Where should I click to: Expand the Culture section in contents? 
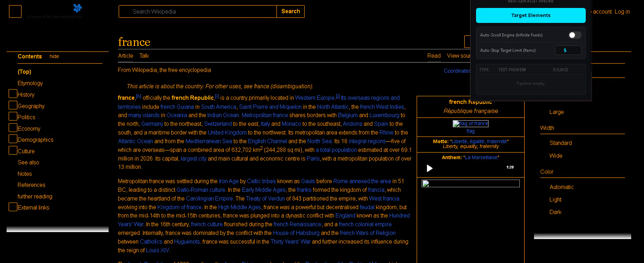click(13, 150)
